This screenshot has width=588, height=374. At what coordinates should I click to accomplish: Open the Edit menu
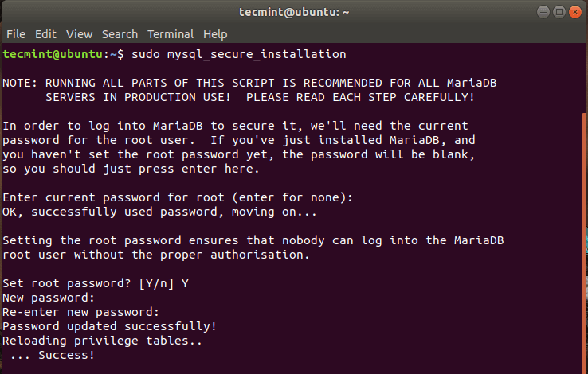[x=45, y=34]
